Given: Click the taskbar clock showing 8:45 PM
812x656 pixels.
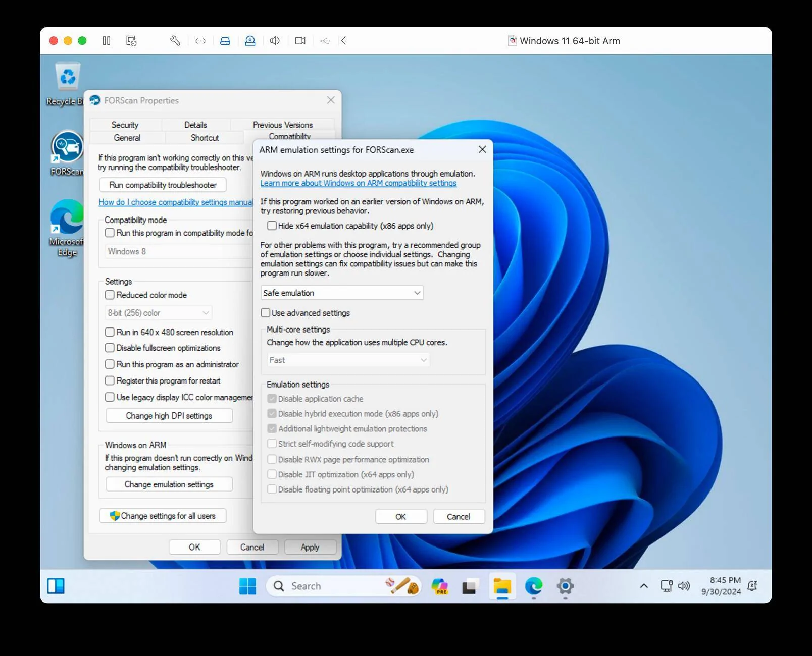Looking at the screenshot, I should (x=721, y=586).
